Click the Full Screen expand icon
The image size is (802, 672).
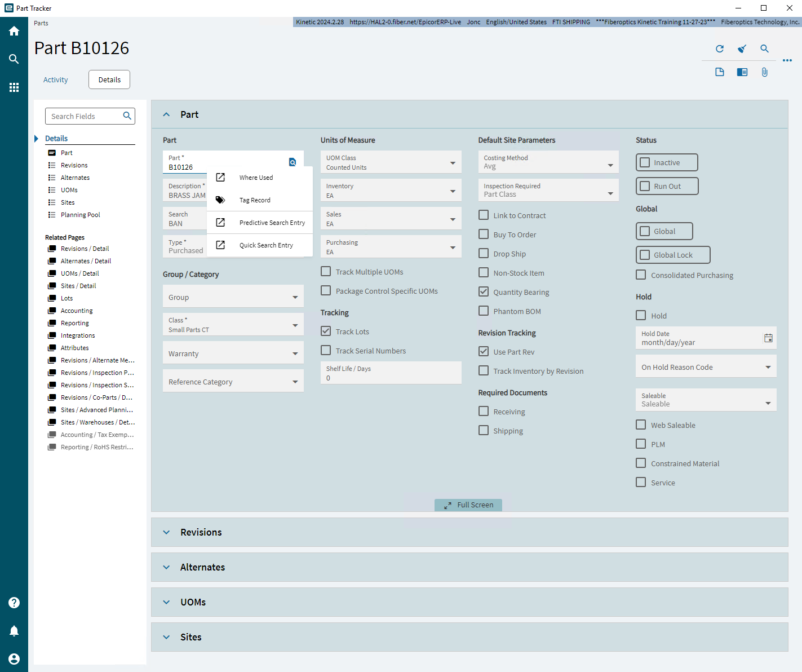pyautogui.click(x=447, y=506)
